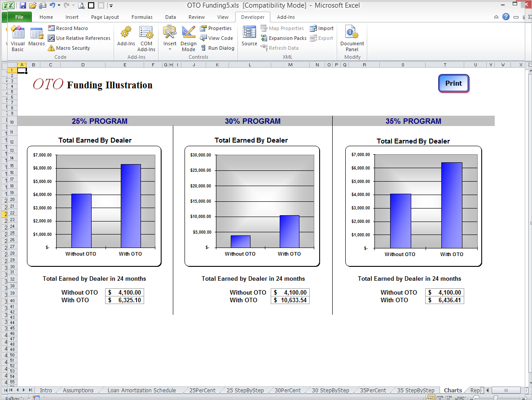Open Macro Security settings
The image size is (532, 400).
tap(69, 48)
